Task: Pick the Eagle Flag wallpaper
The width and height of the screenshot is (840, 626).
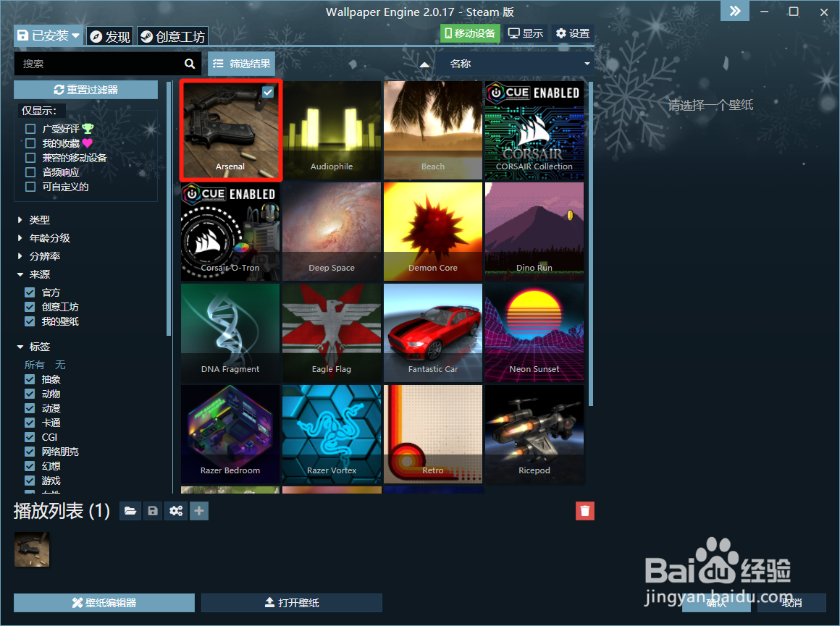Action: point(332,333)
